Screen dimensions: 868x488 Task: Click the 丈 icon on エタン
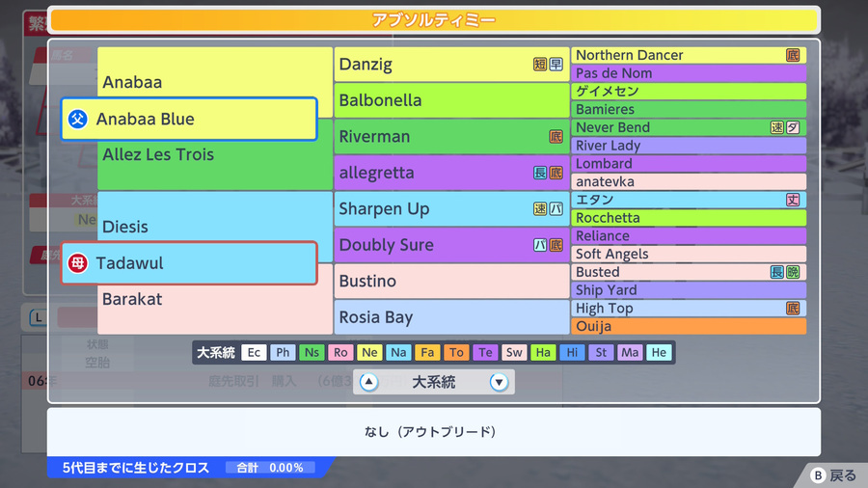tap(793, 200)
